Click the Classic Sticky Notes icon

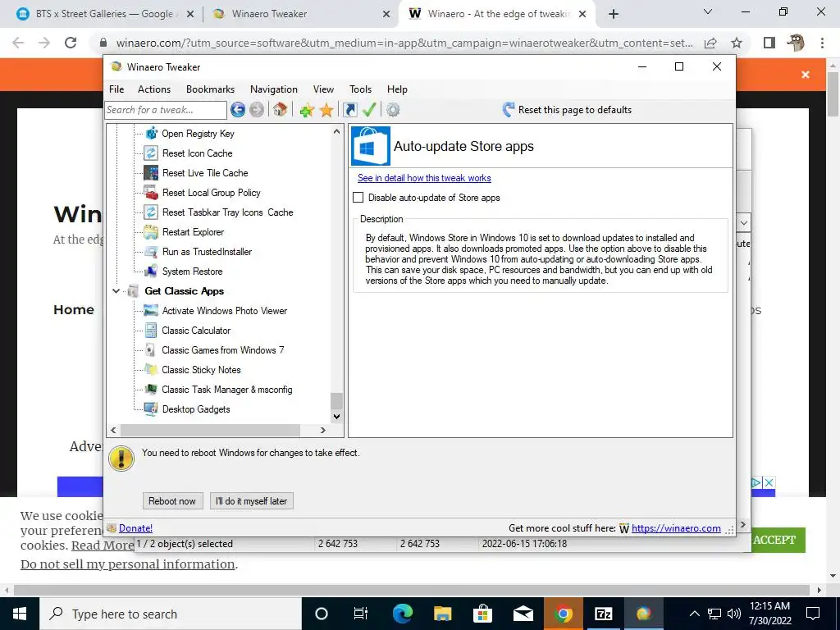151,370
